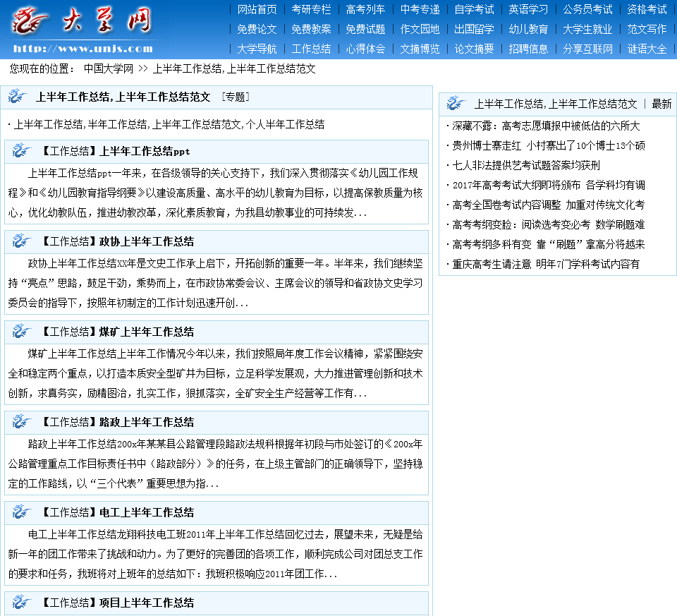
Task: Click 中国大学网 breadcrumb link
Action: click(109, 68)
